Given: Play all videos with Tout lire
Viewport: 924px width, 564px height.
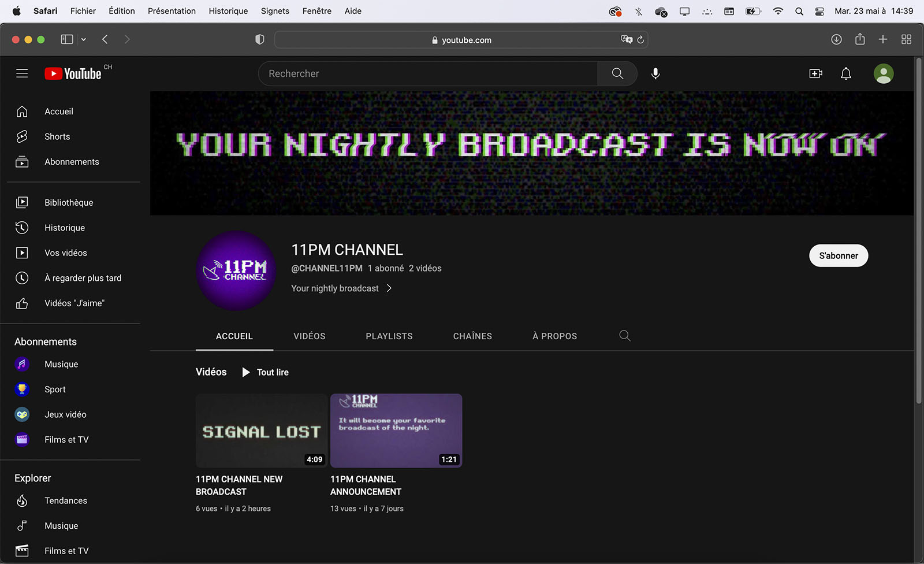Looking at the screenshot, I should point(266,372).
